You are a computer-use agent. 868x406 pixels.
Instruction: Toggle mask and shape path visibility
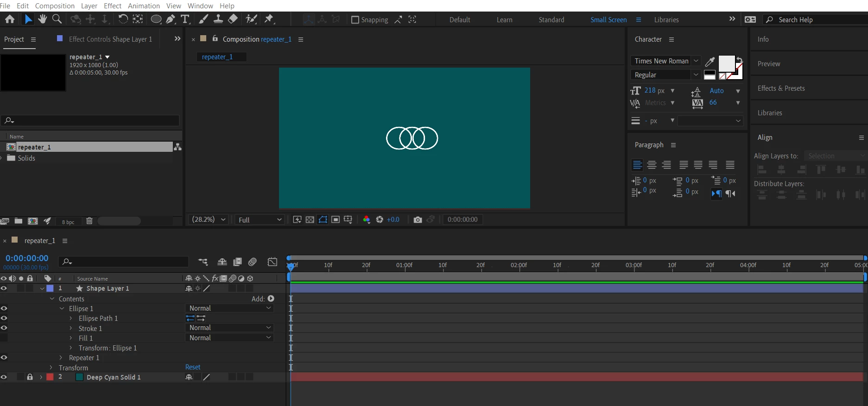click(323, 219)
